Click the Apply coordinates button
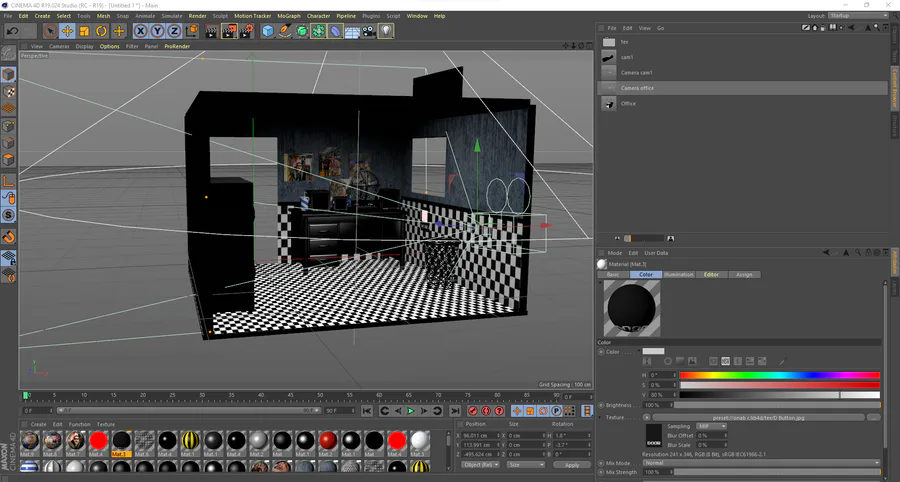The width and height of the screenshot is (900, 482). click(572, 465)
